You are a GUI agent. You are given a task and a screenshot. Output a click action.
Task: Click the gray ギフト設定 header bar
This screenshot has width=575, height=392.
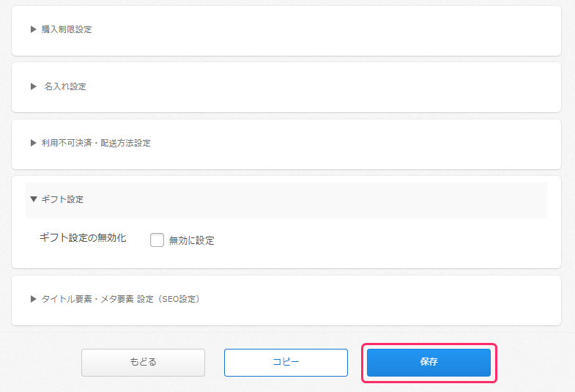(x=330, y=200)
